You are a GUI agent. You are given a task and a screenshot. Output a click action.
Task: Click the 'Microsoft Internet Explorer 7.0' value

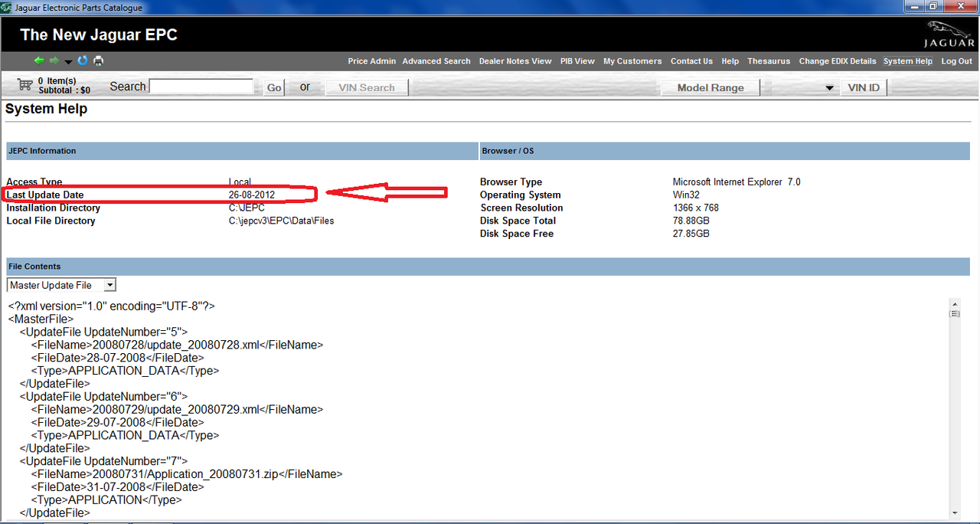(x=737, y=182)
